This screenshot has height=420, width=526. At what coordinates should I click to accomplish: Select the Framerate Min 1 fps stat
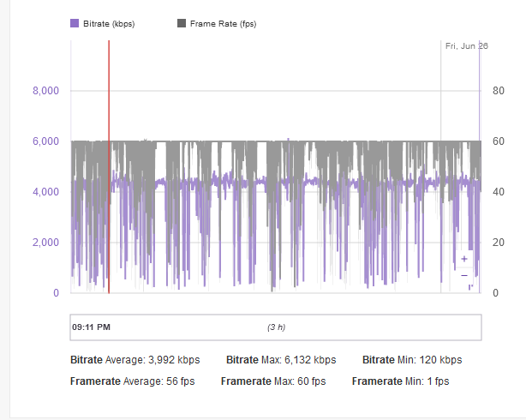[400, 381]
